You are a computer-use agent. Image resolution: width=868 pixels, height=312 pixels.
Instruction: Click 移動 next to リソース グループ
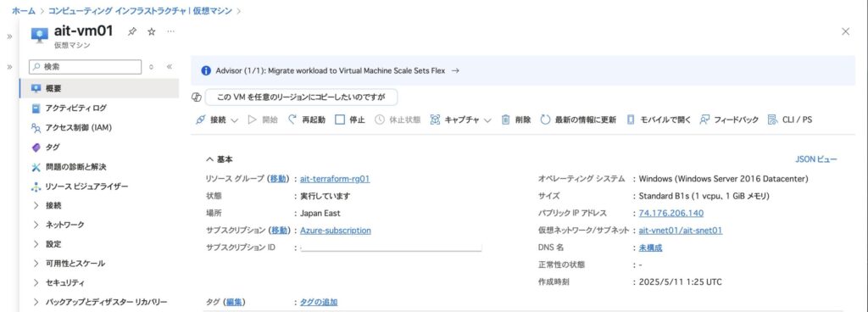pos(278,179)
